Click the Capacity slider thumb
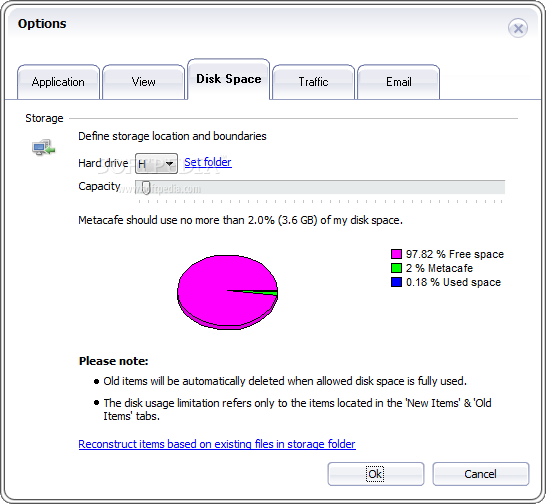 pyautogui.click(x=146, y=188)
